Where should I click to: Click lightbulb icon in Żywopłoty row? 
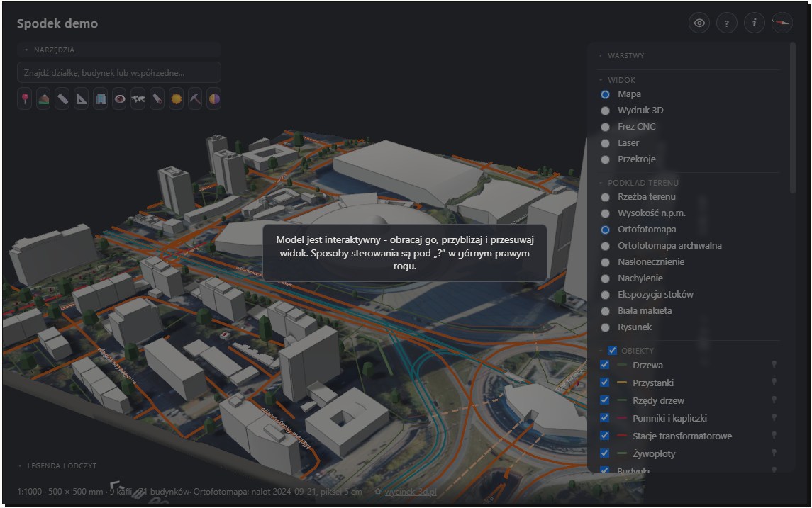pyautogui.click(x=774, y=453)
